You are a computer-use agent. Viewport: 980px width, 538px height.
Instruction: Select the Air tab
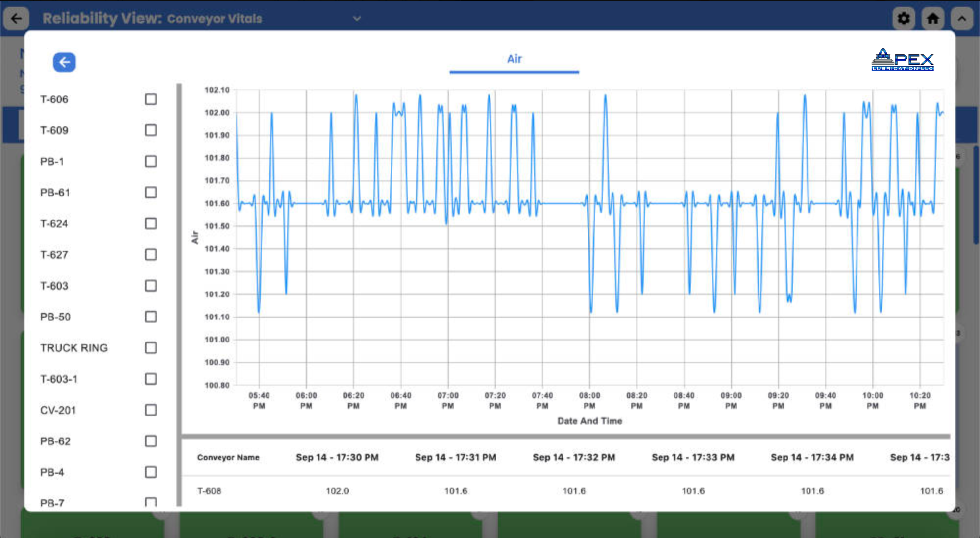(x=514, y=59)
